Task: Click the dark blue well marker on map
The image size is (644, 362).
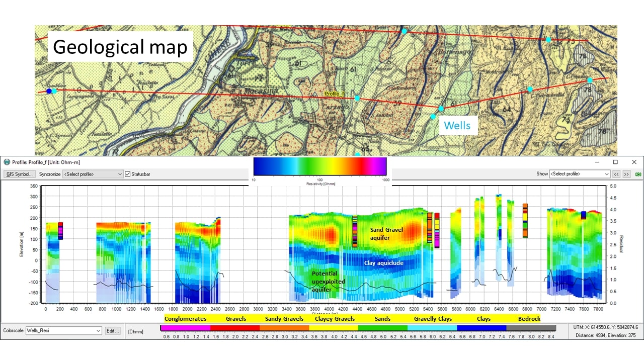Action: [49, 91]
